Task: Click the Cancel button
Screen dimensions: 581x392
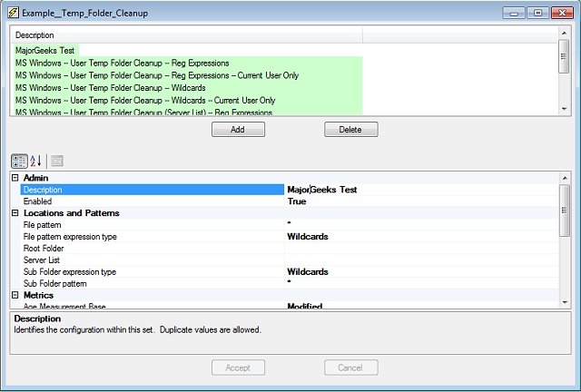Action: pos(351,367)
